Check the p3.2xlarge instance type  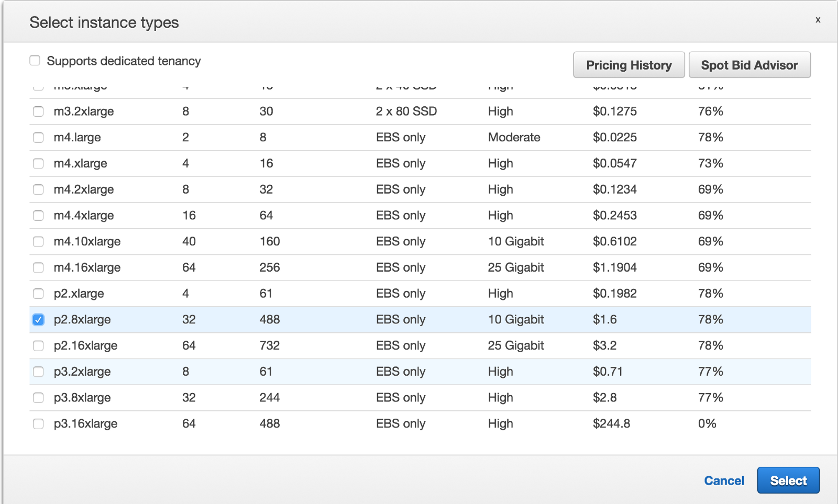(x=38, y=372)
